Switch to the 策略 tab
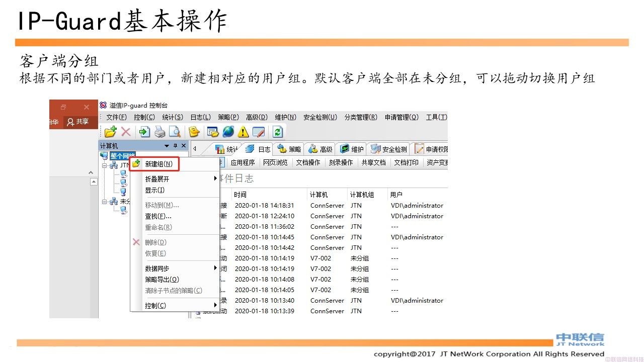Image resolution: width=644 pixels, height=362 pixels. coord(289,149)
